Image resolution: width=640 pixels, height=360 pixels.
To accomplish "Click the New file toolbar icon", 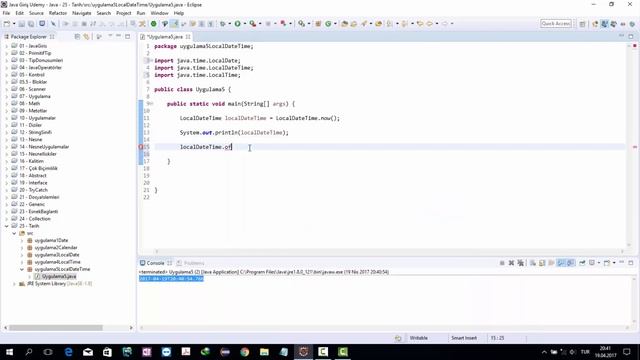I will click(7, 24).
